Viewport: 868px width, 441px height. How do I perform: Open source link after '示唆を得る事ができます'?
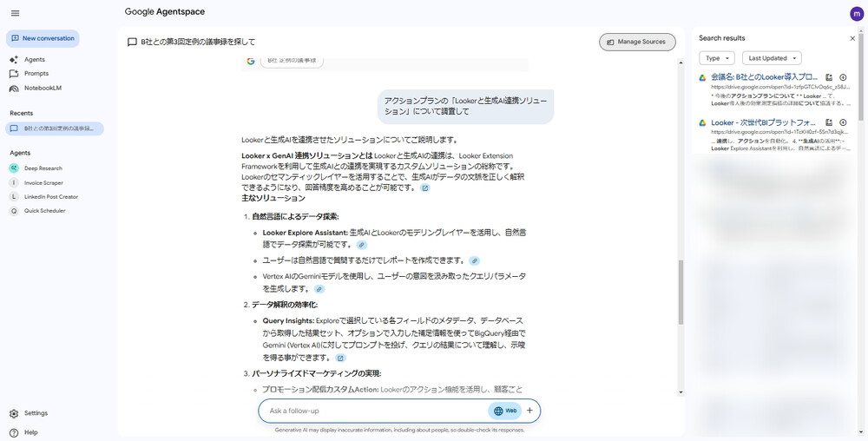341,358
